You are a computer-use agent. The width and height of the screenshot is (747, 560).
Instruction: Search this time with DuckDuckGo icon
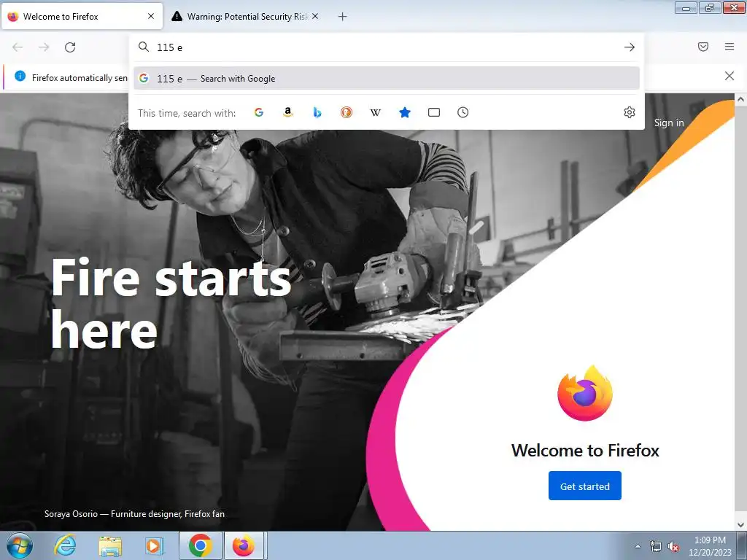(x=347, y=112)
